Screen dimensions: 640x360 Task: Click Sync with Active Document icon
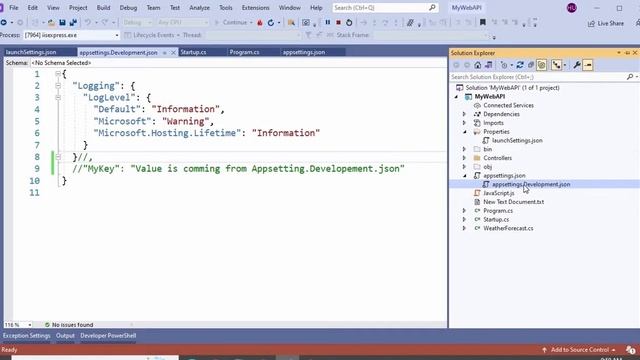coord(520,65)
